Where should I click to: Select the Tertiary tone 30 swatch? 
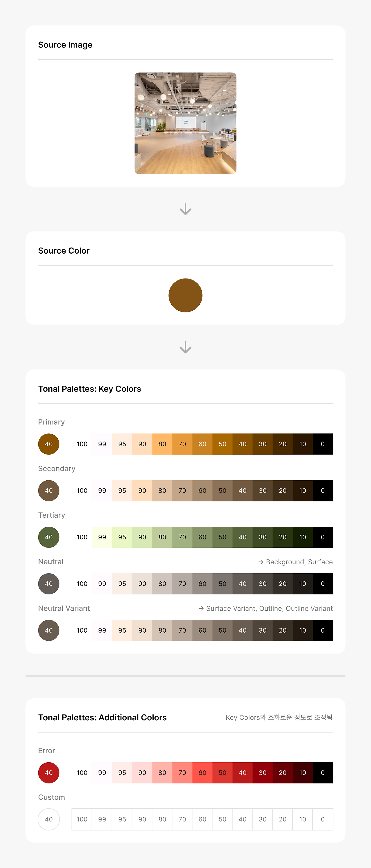click(262, 537)
